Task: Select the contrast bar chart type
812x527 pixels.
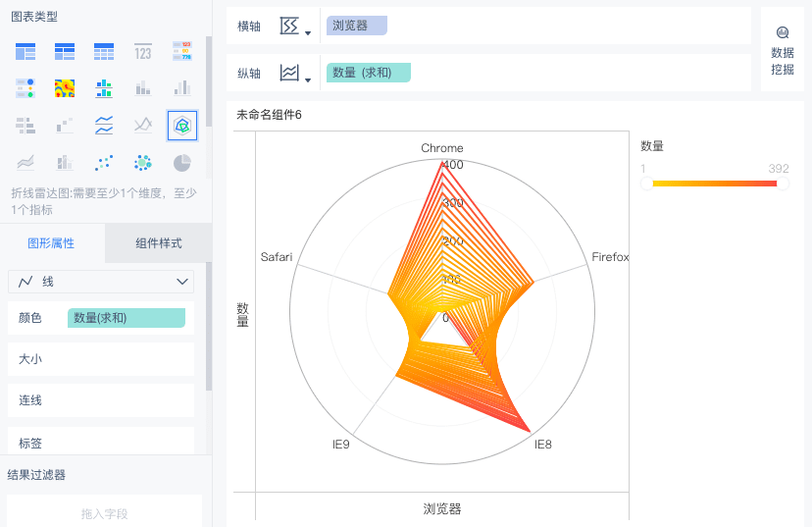Action: point(25,126)
